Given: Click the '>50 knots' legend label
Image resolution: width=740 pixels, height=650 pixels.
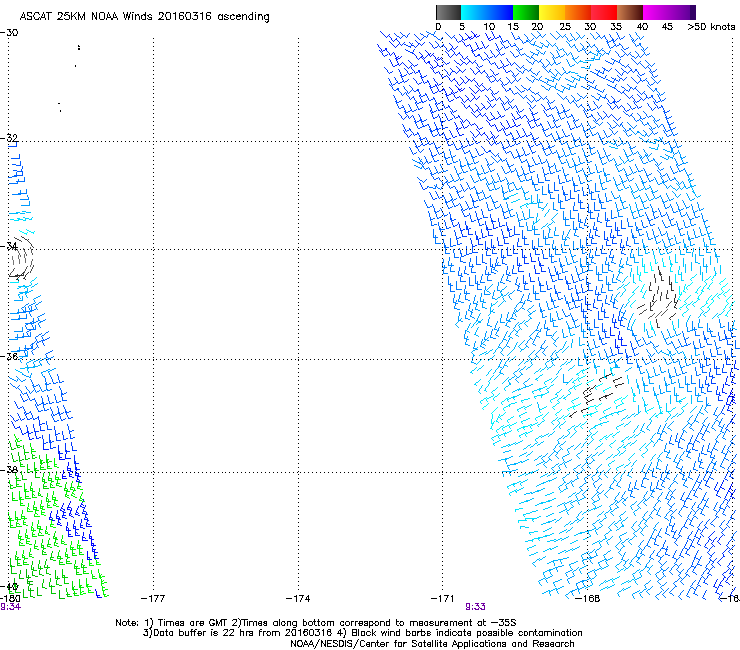Looking at the screenshot, I should click(x=711, y=27).
